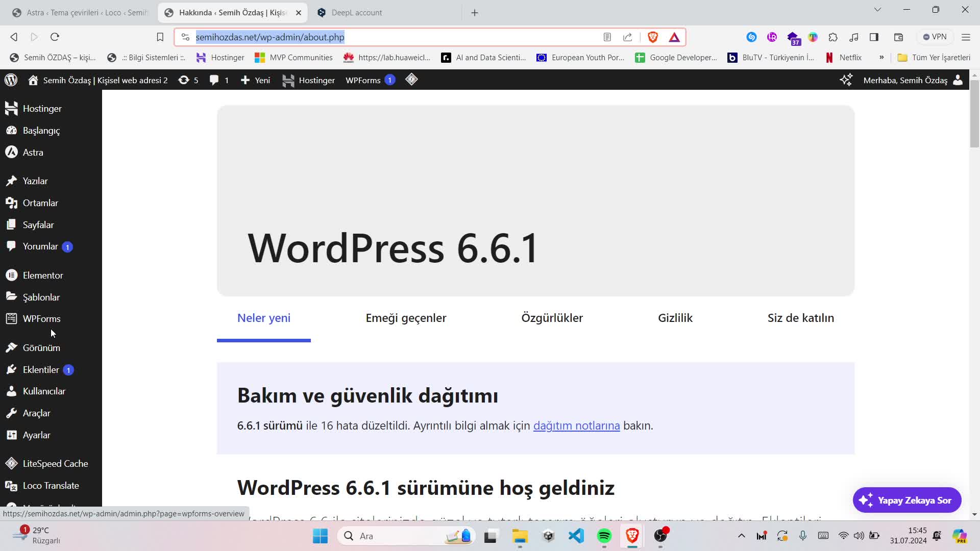Open Brave Rewards triangle icon
The width and height of the screenshot is (980, 551).
point(674,37)
